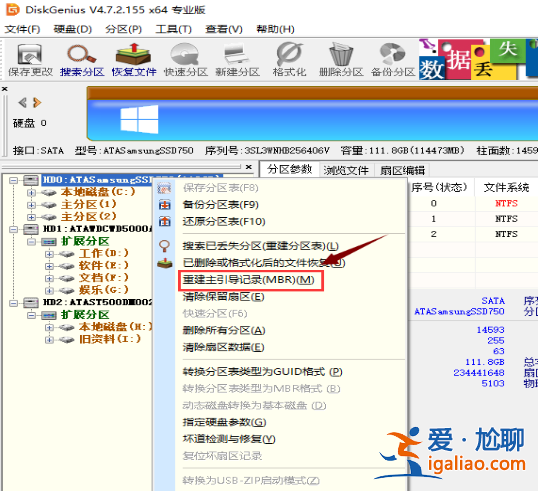Click the Windows logo partition block

point(139,119)
